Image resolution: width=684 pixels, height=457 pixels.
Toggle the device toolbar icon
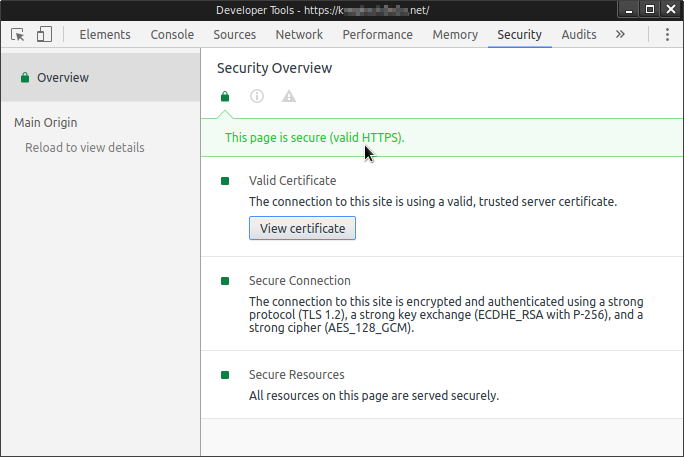pyautogui.click(x=44, y=34)
